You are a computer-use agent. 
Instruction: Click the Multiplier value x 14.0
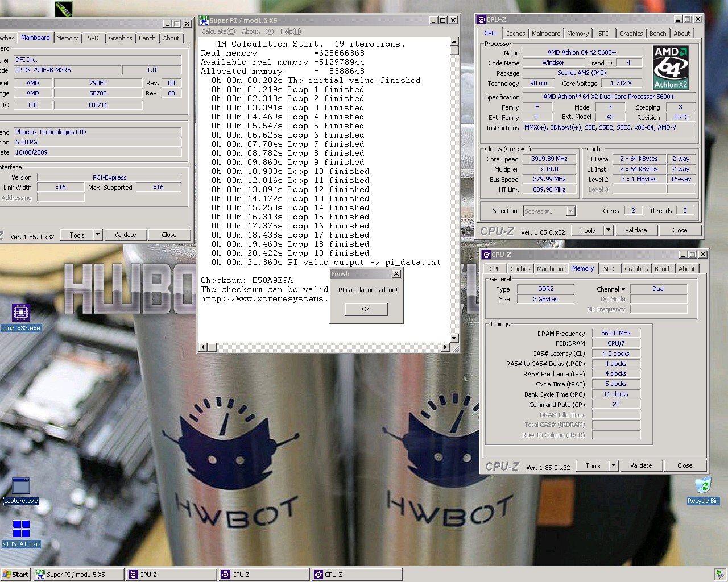[549, 169]
